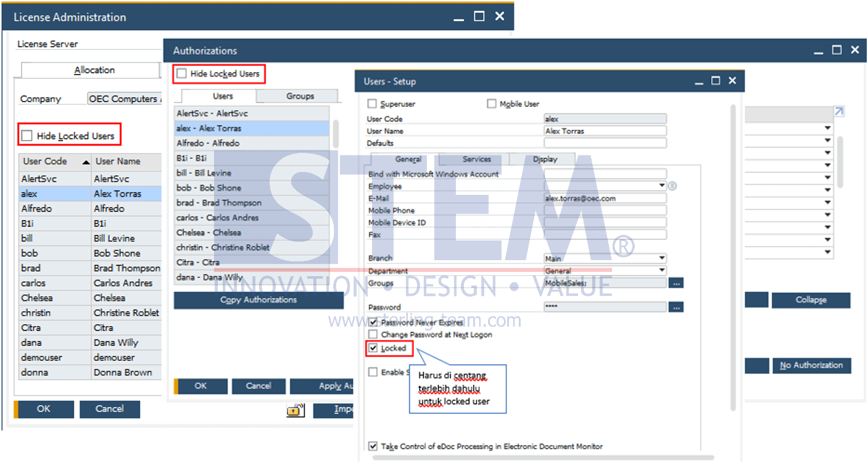
Task: Toggle Hide Locked Users in License Administration
Action: click(x=27, y=136)
